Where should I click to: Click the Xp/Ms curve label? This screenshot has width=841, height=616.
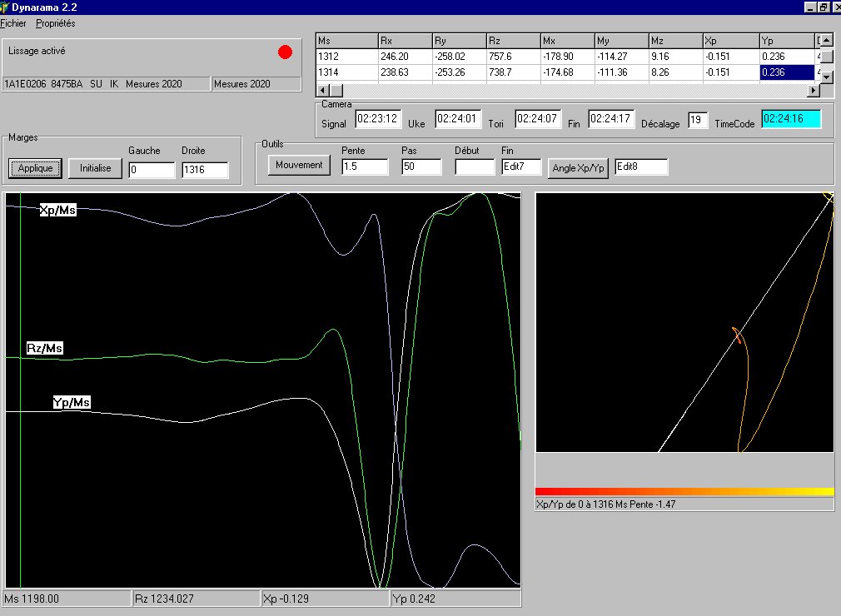[x=58, y=210]
